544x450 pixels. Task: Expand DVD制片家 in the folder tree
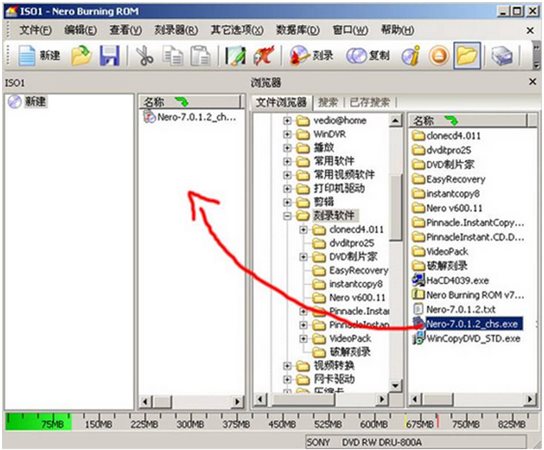click(x=303, y=257)
